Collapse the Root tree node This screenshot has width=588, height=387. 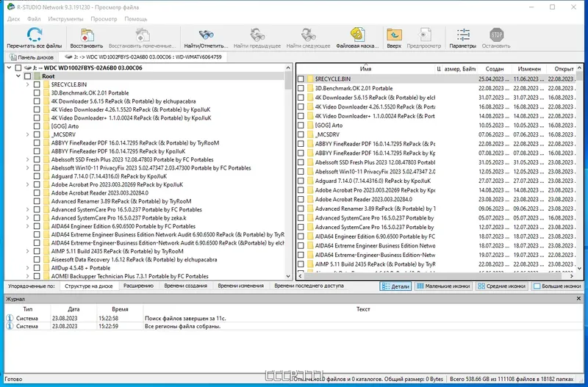click(x=18, y=76)
